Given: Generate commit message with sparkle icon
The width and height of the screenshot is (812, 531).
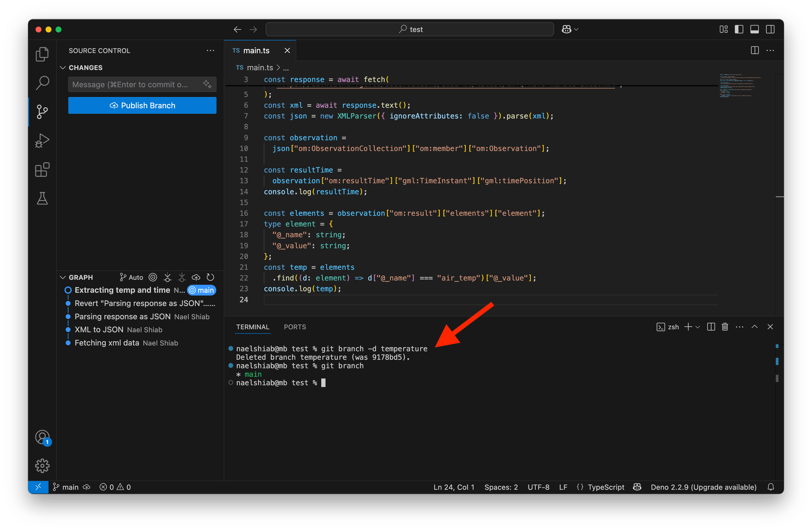Looking at the screenshot, I should [207, 84].
